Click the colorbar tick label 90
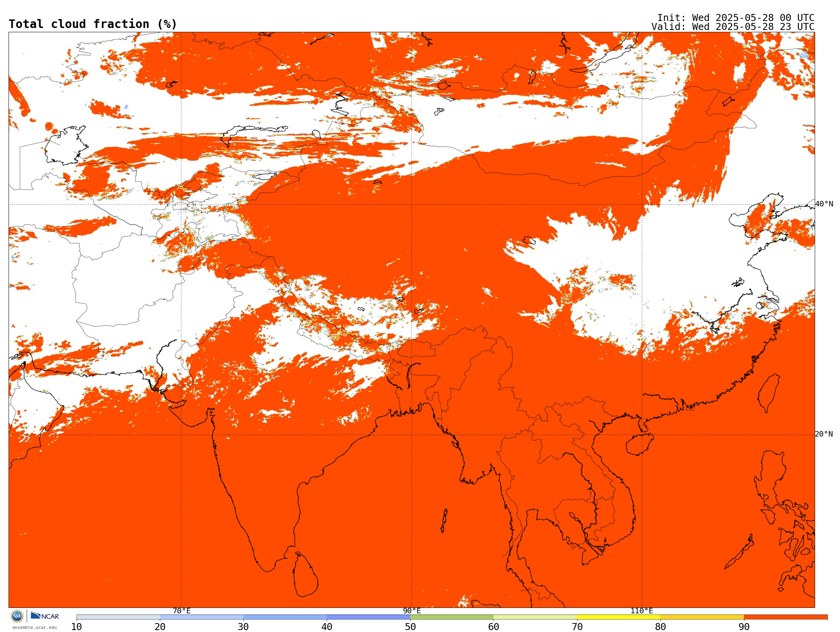The width and height of the screenshot is (840, 632). click(744, 627)
